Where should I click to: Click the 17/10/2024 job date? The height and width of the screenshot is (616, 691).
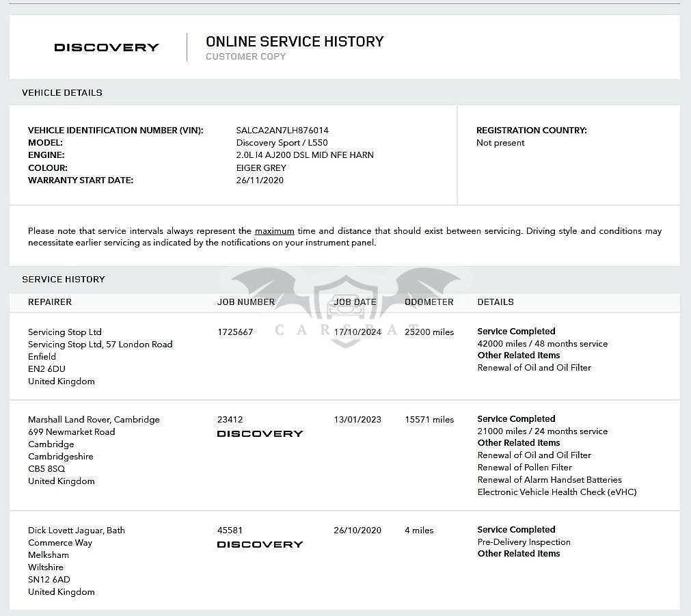pyautogui.click(x=357, y=332)
